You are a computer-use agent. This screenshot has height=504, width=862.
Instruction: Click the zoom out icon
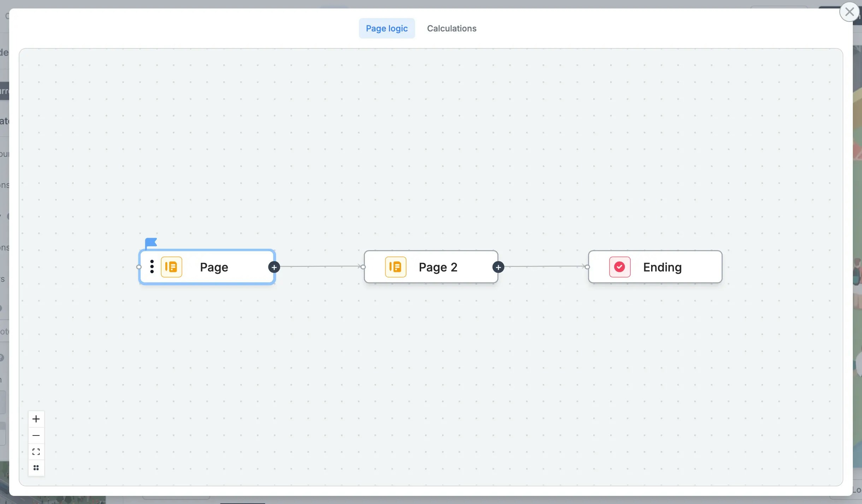(36, 435)
